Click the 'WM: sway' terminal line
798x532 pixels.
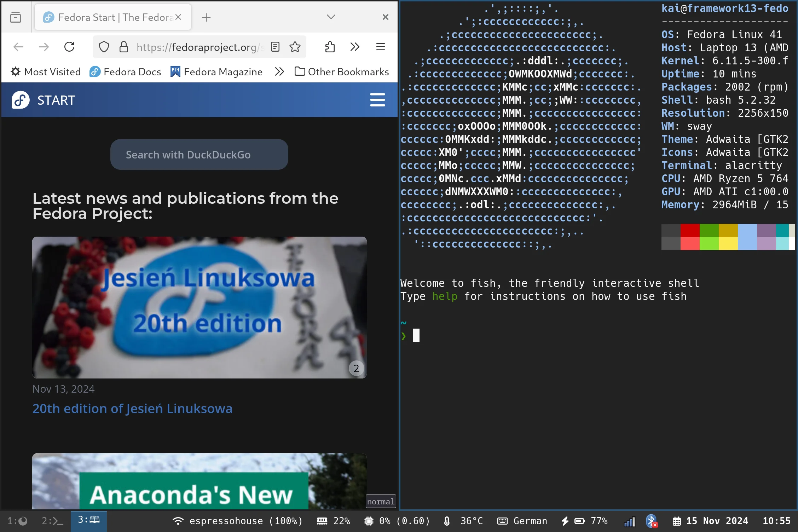click(687, 126)
